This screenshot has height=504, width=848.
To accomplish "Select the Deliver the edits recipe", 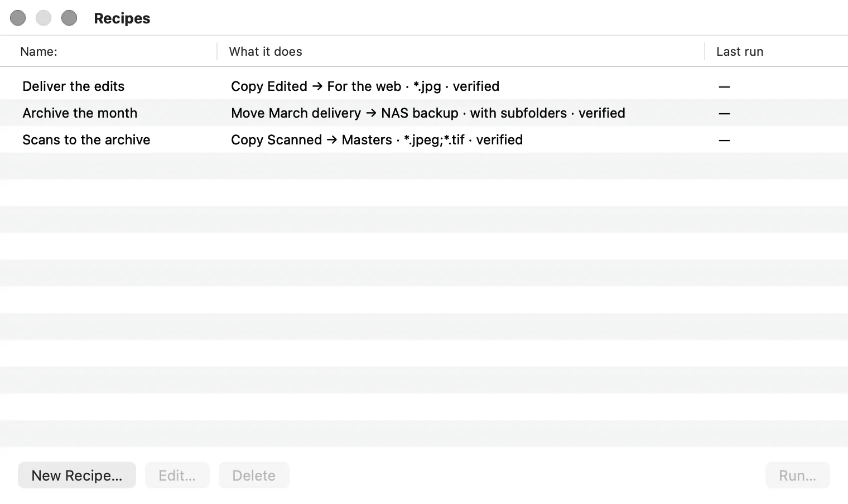I will (x=424, y=86).
